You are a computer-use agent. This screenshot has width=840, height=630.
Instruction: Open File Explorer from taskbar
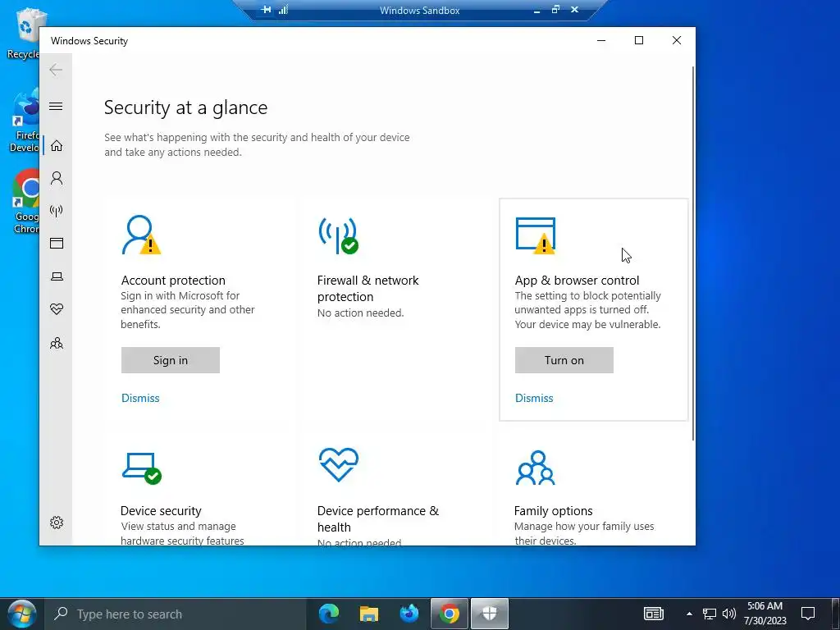pos(368,614)
